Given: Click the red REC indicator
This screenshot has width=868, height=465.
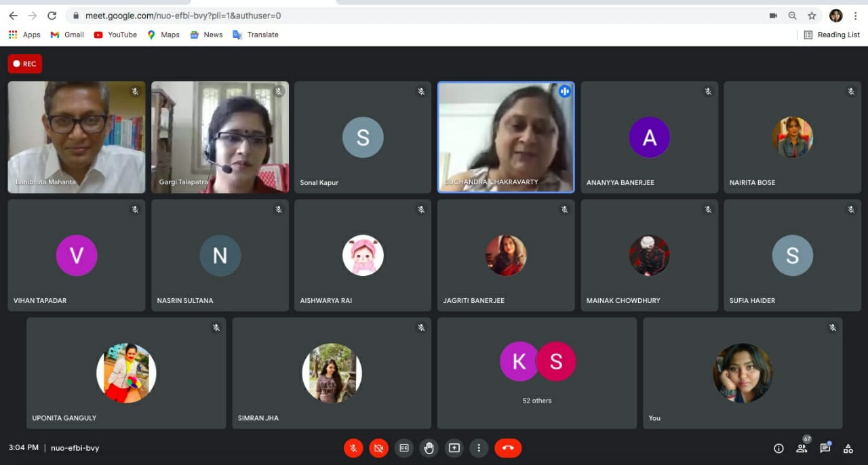Looking at the screenshot, I should [x=25, y=64].
